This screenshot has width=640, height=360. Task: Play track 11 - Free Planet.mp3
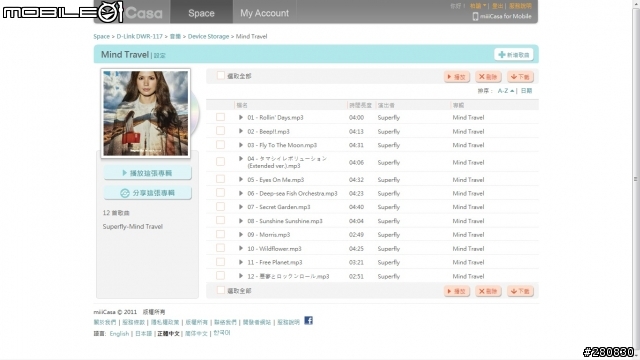coord(241,262)
